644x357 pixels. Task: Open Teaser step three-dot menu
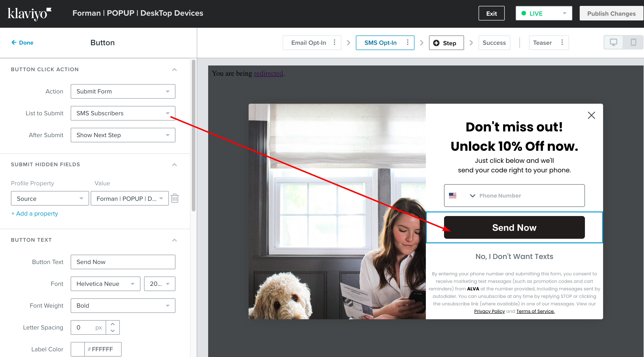pyautogui.click(x=562, y=43)
